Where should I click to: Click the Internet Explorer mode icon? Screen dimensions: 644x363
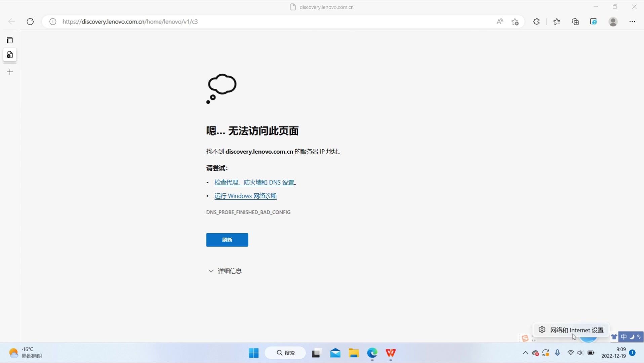[594, 22]
